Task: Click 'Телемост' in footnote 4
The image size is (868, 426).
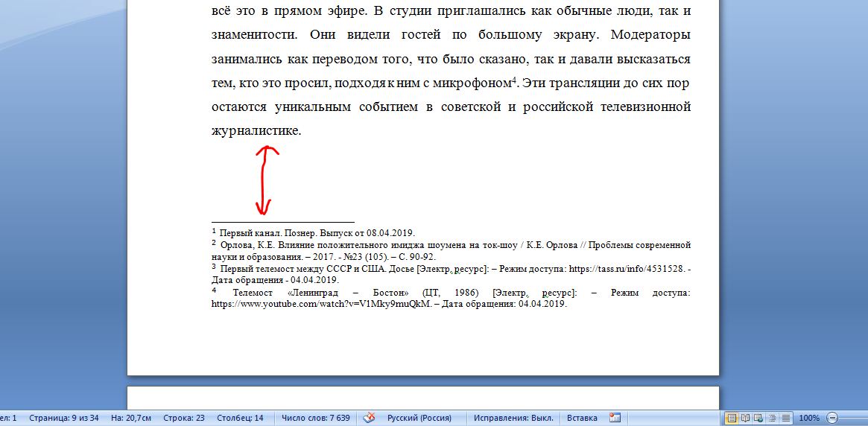Action: tap(251, 292)
